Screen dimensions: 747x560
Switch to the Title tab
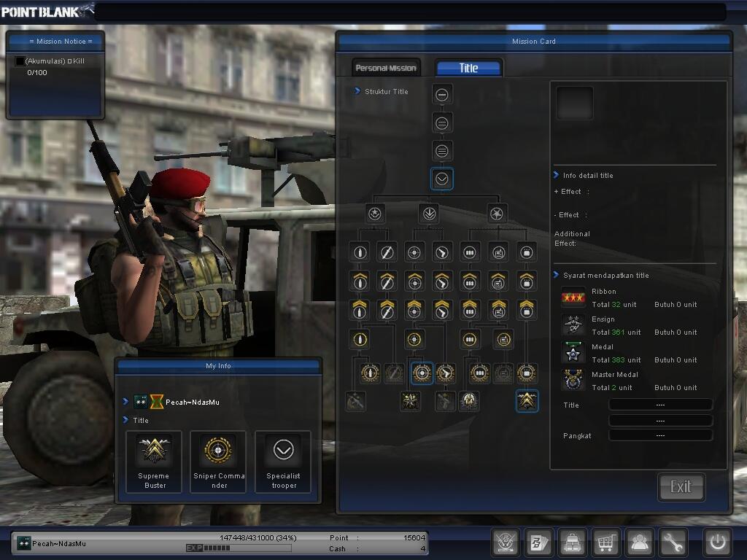(x=468, y=68)
